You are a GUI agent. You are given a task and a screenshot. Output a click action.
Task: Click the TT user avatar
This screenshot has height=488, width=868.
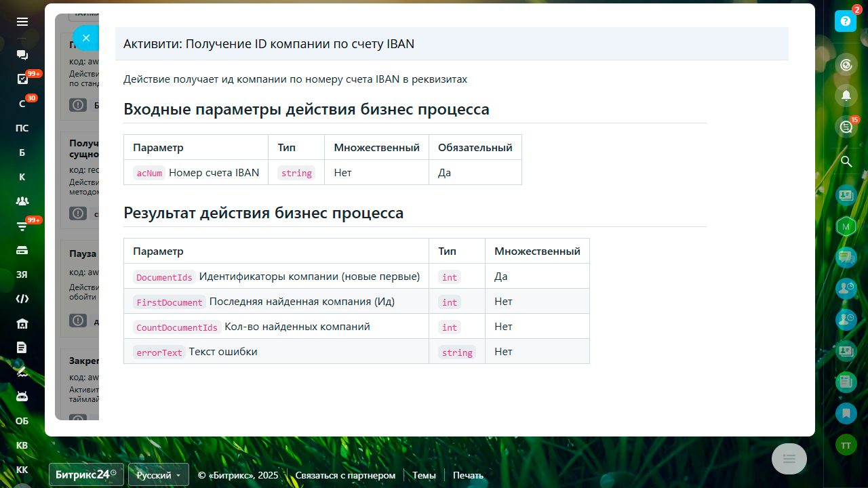[846, 445]
